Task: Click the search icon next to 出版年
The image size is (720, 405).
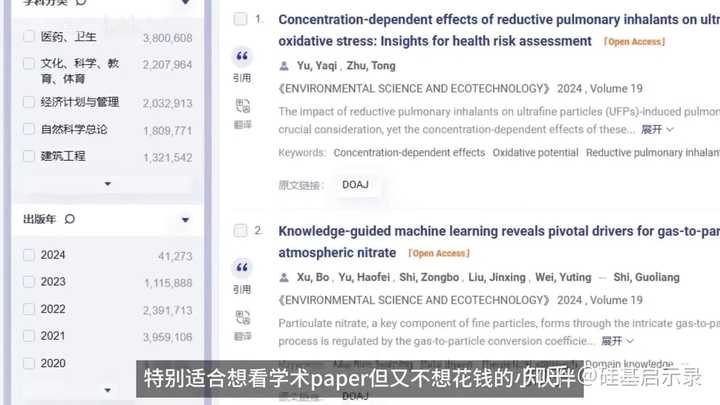Action: tap(70, 219)
